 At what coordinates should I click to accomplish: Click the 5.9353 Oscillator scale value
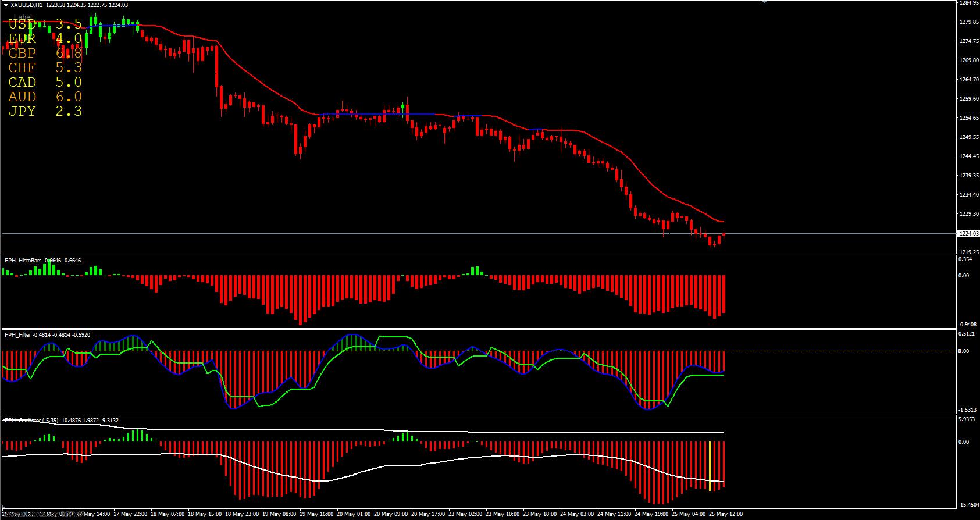click(x=967, y=419)
